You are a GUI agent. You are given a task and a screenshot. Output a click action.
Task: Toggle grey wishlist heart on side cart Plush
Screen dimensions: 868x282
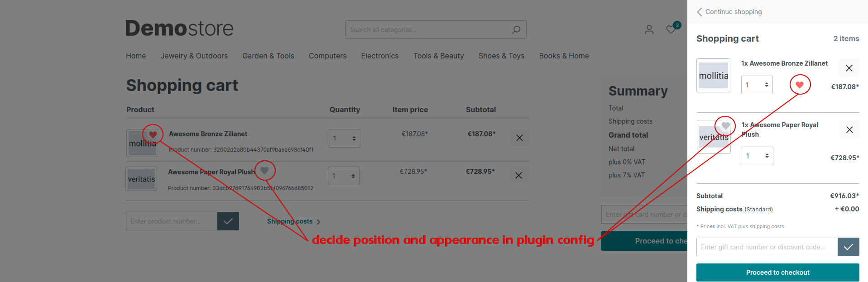pos(725,125)
